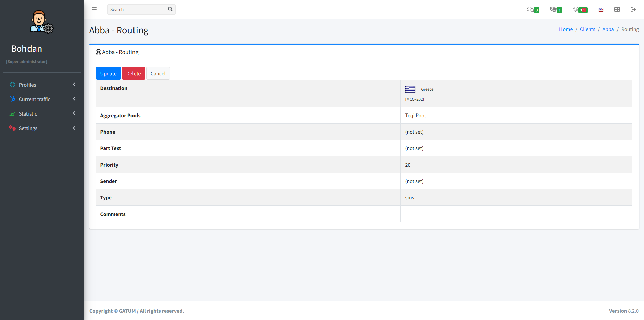
Task: Navigate to Abba breadcrumb link
Action: (608, 29)
